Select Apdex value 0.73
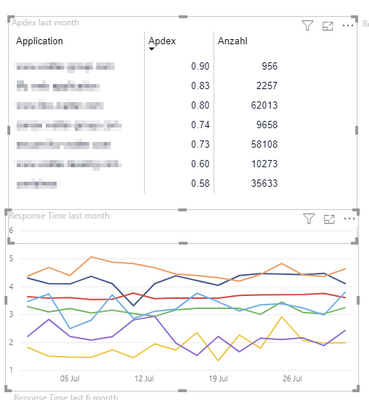 tap(200, 144)
